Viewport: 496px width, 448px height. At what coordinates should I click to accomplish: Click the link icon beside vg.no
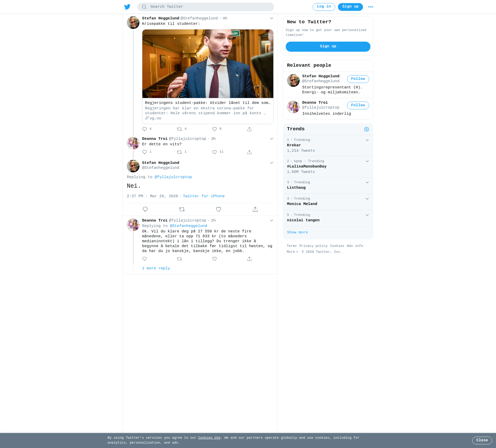(x=147, y=118)
